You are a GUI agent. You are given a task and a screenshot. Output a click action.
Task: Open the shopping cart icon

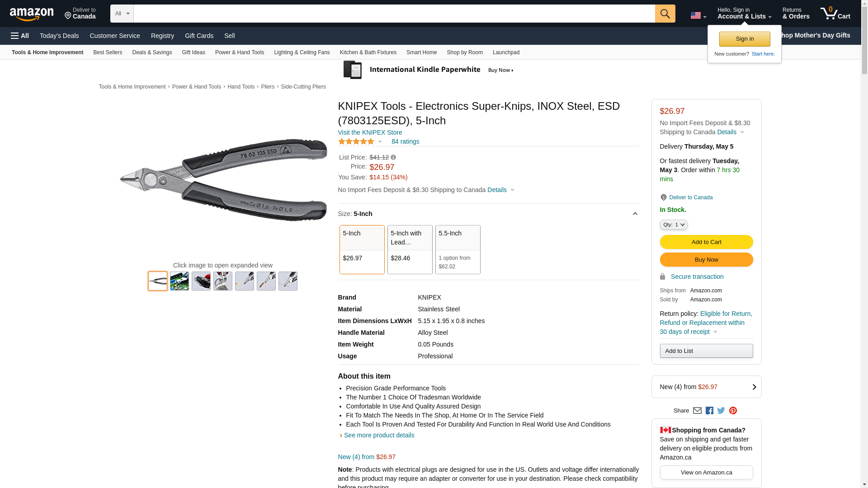pyautogui.click(x=835, y=14)
